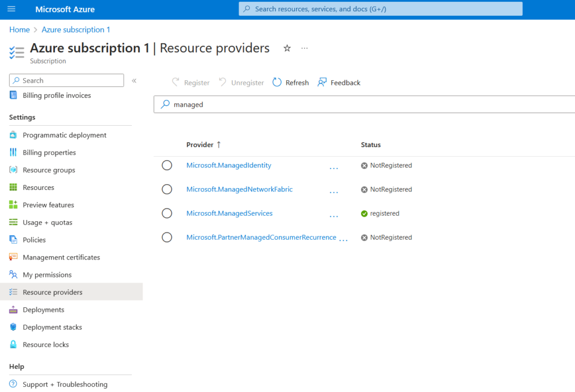This screenshot has height=392, width=575.
Task: Click the Billing profile invoices icon
Action: pyautogui.click(x=13, y=95)
